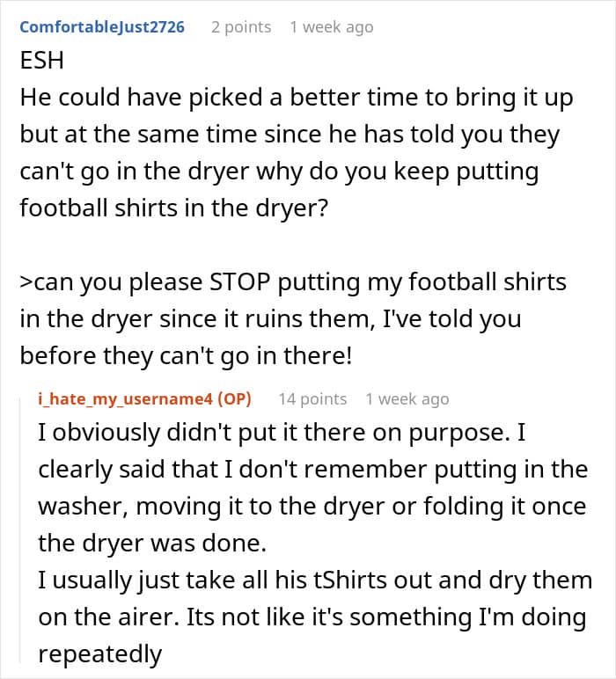Image resolution: width=616 pixels, height=679 pixels.
Task: Click the line "the dryer was done."
Action: (x=151, y=543)
